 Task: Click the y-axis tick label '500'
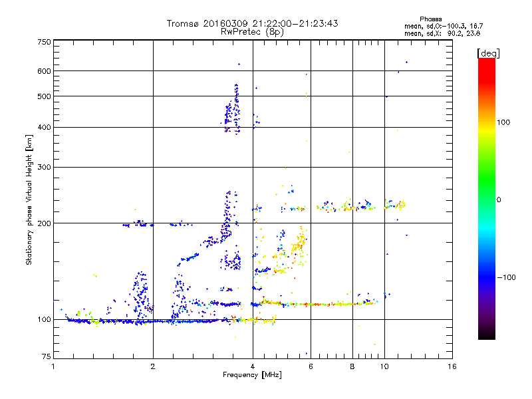pos(44,96)
